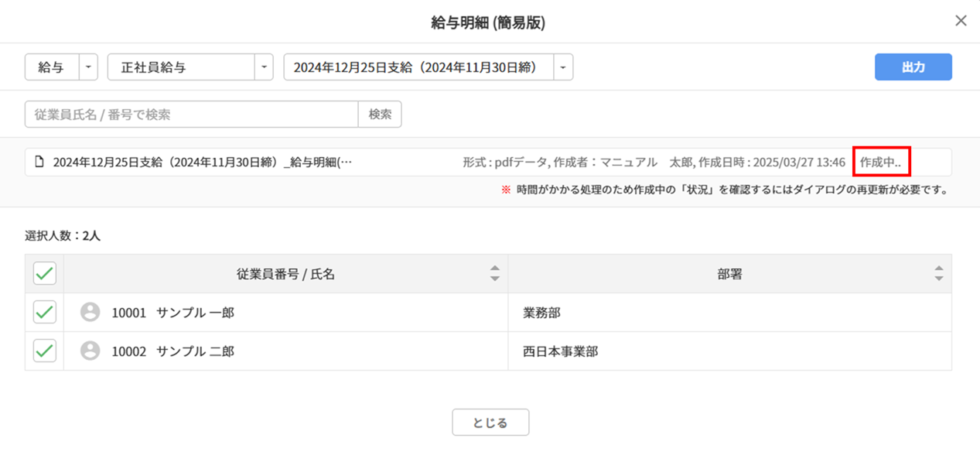Open the 2024年12月25日支給 payslip file entry

(x=202, y=163)
